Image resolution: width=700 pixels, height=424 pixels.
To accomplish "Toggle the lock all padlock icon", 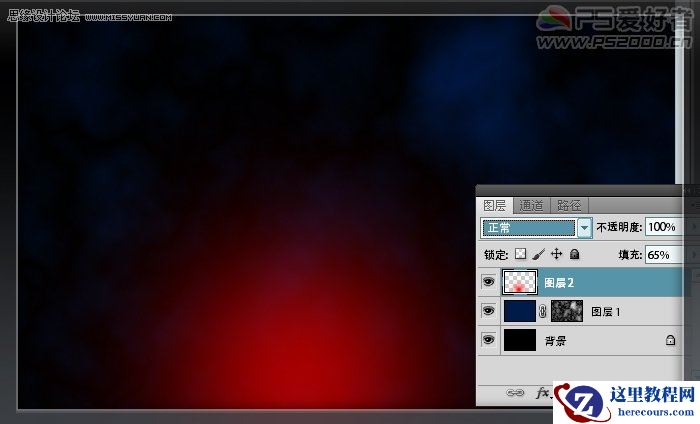I will click(575, 254).
